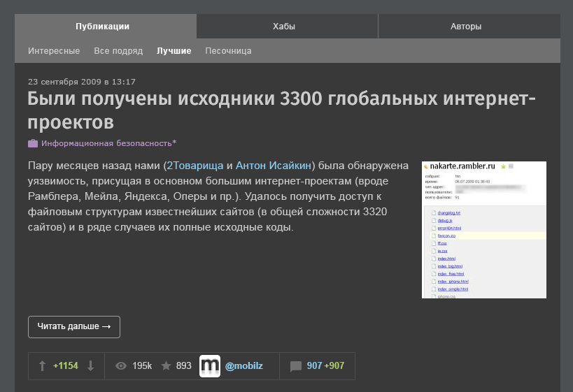Open the Антон Исайкин link
Image resolution: width=573 pixels, height=392 pixels.
274,166
